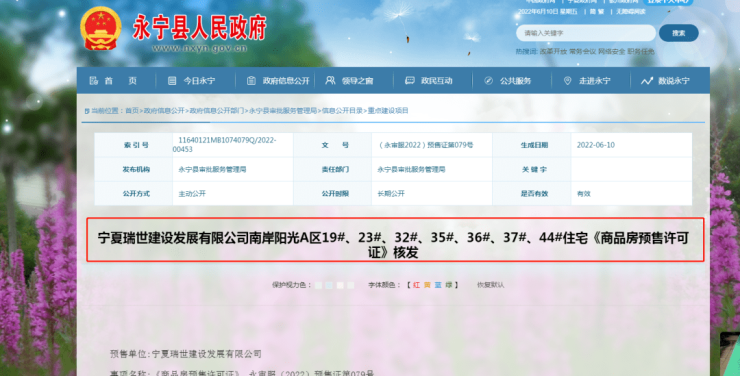
Task: Click the 有效 validity value
Action: tap(584, 193)
